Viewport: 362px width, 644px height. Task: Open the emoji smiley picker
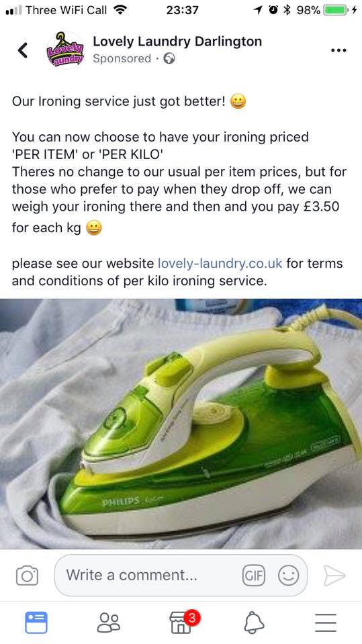point(288,575)
